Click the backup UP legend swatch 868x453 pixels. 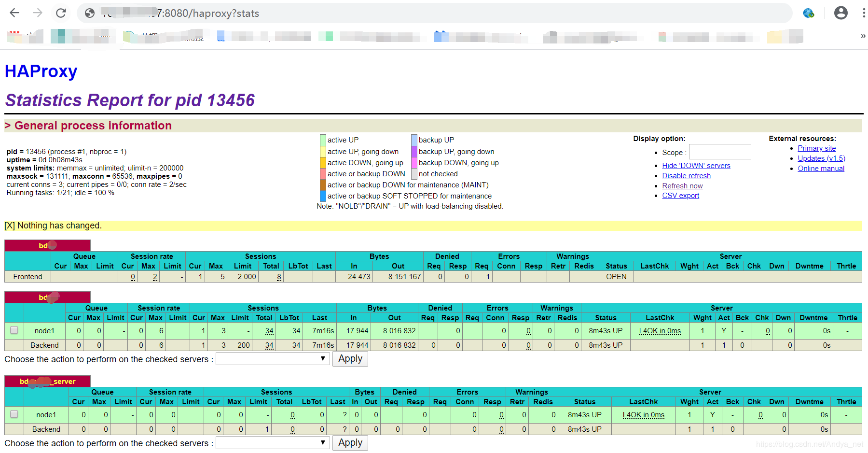click(x=414, y=140)
